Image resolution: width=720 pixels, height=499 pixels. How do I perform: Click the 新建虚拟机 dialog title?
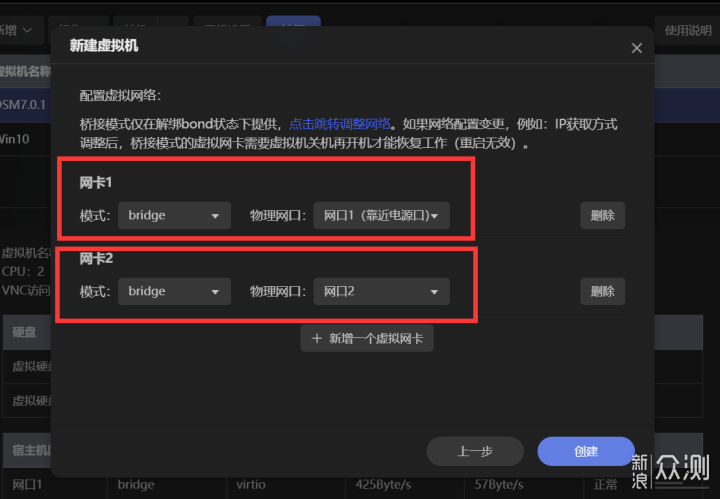pos(104,46)
